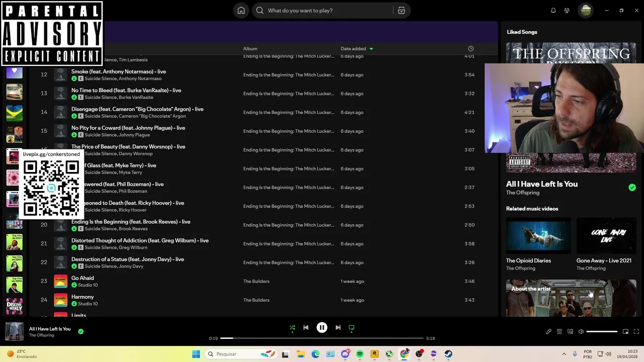The height and width of the screenshot is (362, 644).
Task: Toggle shuffle mode
Action: (292, 328)
